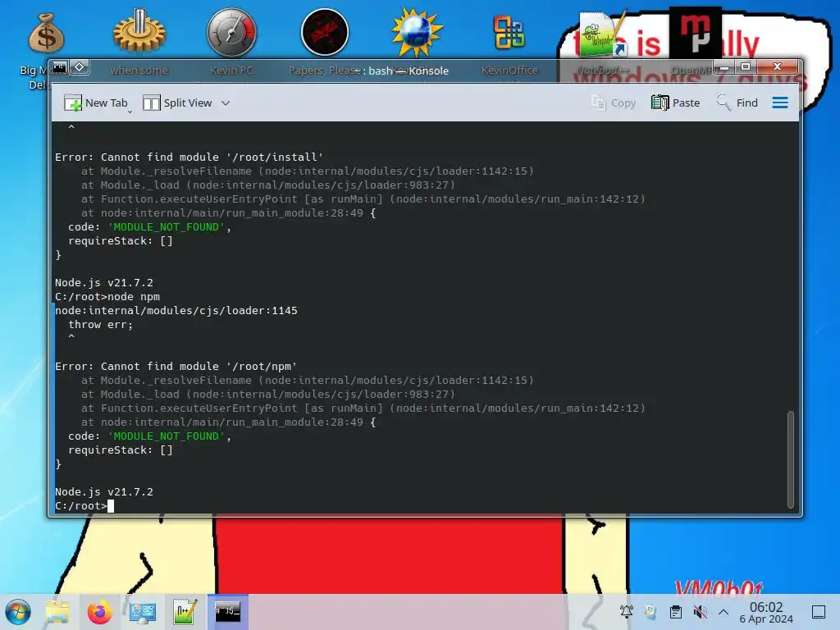
Task: Click the first 'MODULE_NOT_FOUND' green text
Action: tap(166, 226)
